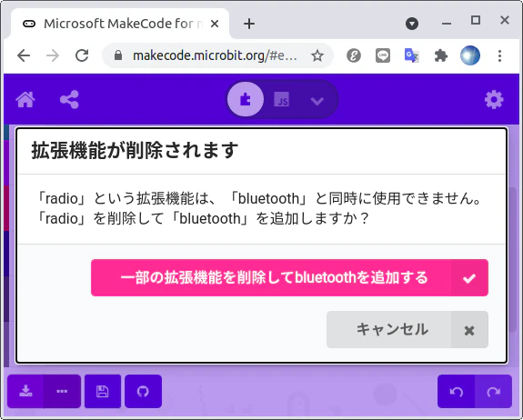Open the LINE browser extension
The height and width of the screenshot is (420, 523).
click(x=383, y=55)
